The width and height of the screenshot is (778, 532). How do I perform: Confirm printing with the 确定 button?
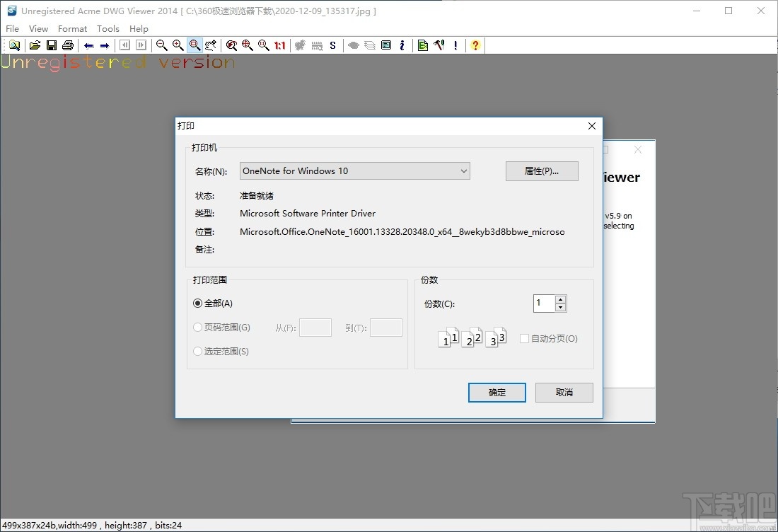click(x=497, y=393)
